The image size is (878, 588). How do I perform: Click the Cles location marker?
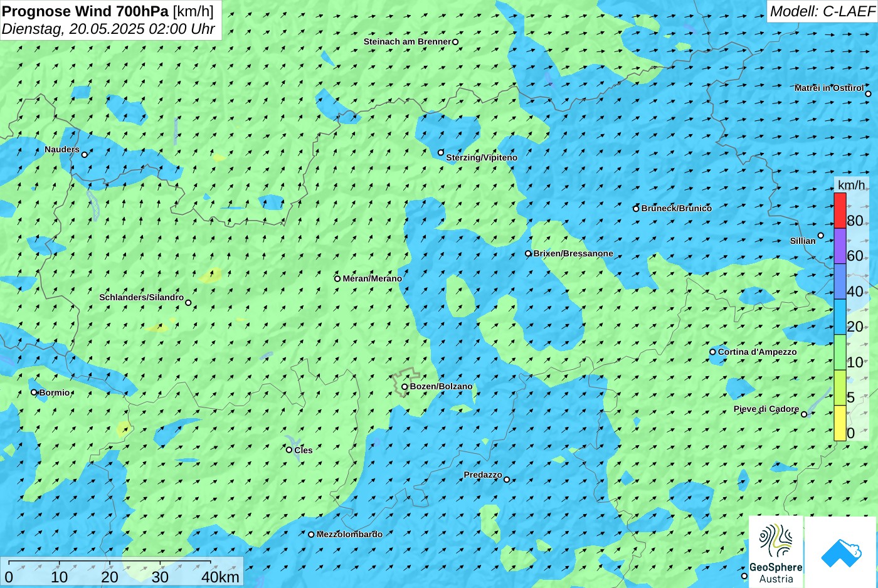[289, 449]
